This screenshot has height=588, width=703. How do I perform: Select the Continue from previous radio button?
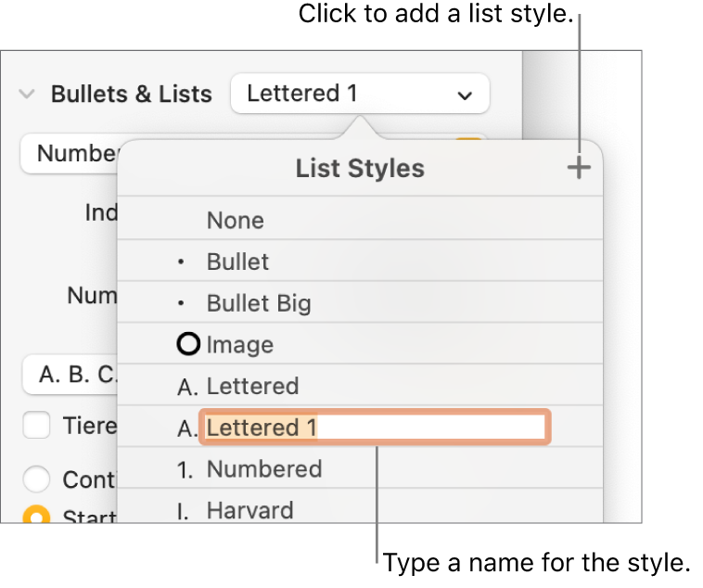tap(37, 479)
